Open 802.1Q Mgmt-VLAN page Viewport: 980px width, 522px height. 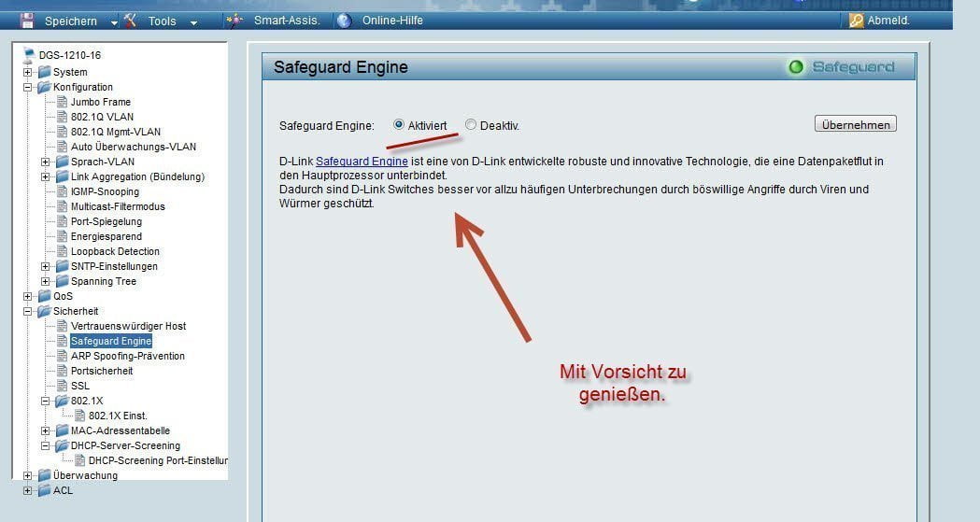click(116, 132)
